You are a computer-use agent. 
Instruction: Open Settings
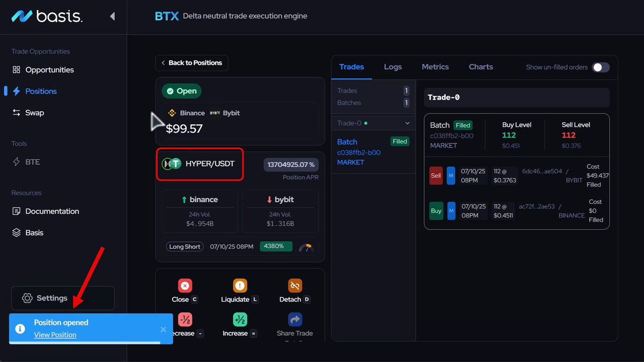[63, 298]
